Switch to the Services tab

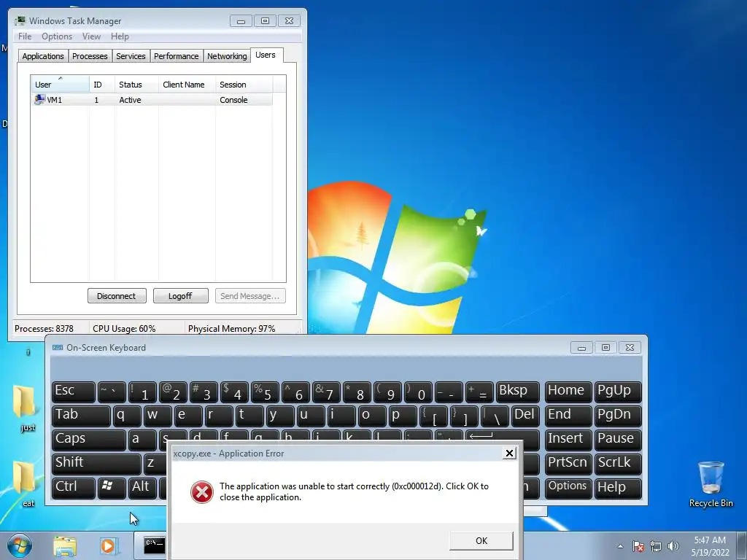click(x=131, y=56)
